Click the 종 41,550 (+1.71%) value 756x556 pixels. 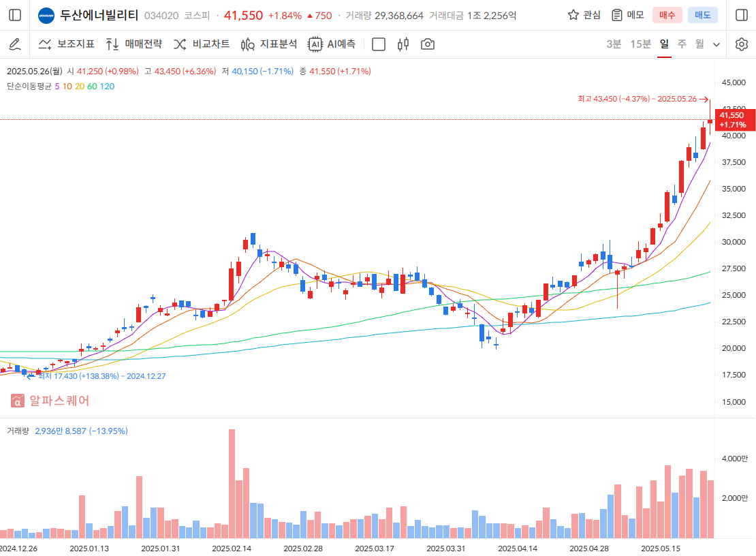point(335,72)
